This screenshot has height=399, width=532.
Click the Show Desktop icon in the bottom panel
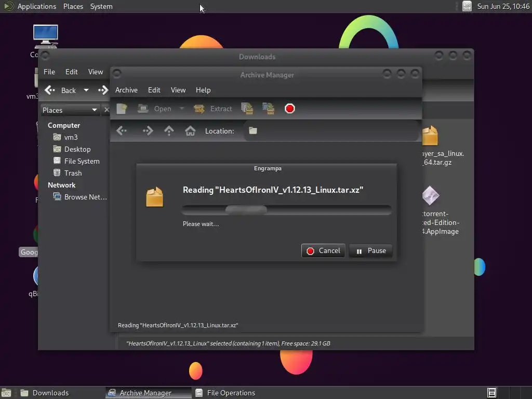tap(6, 393)
